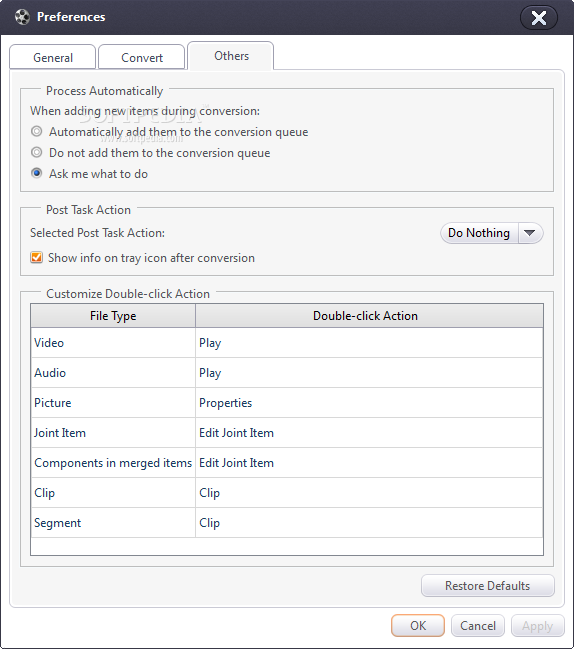Click the Do Nothing combo box text
This screenshot has width=574, height=649.
(x=479, y=233)
